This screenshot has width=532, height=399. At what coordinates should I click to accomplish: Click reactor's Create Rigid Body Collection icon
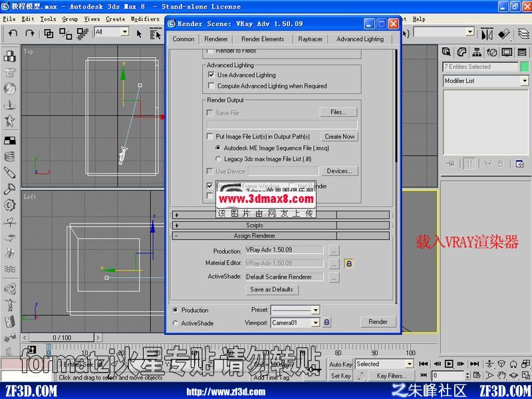point(9,57)
